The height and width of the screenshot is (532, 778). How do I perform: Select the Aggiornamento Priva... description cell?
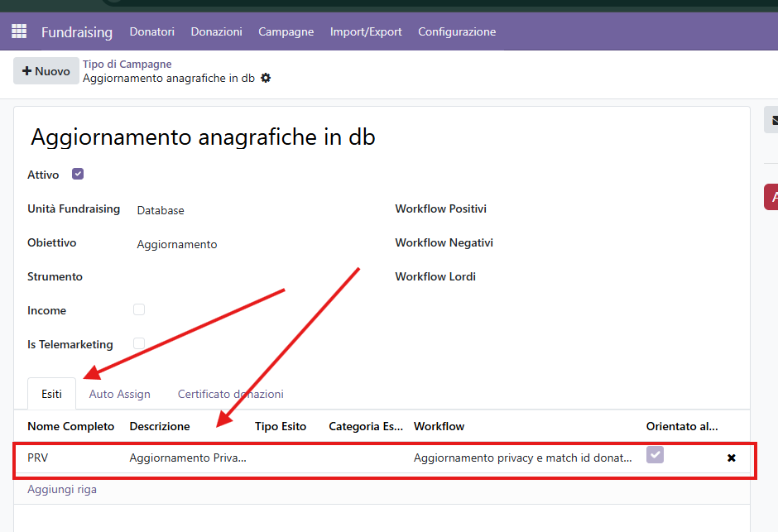[x=188, y=458]
